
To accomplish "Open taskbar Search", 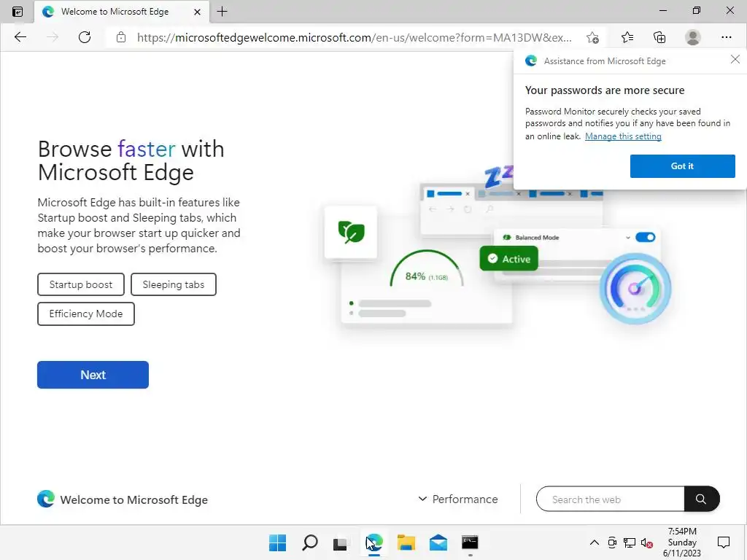I will tap(309, 542).
